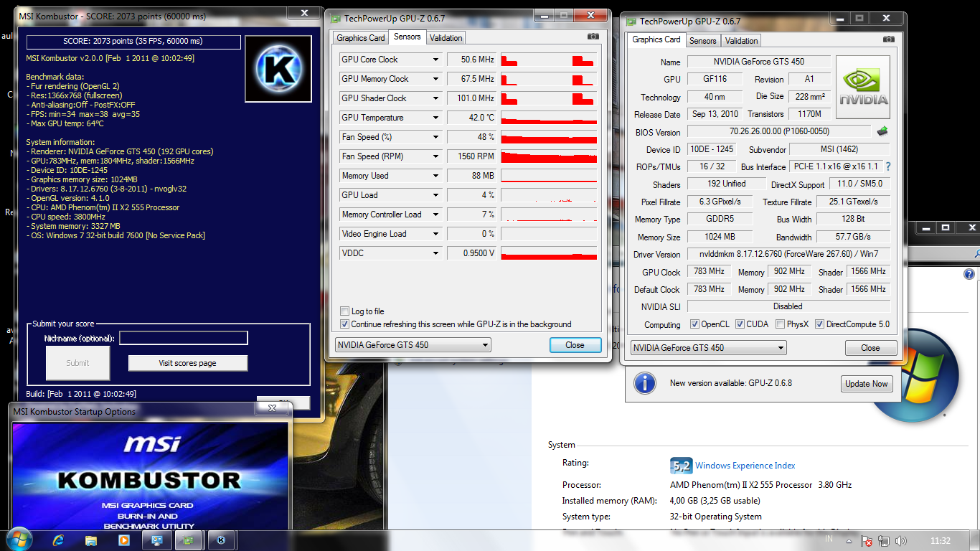Uncheck Continue refreshing in background option
Viewport: 980px width, 551px height.
pos(344,324)
